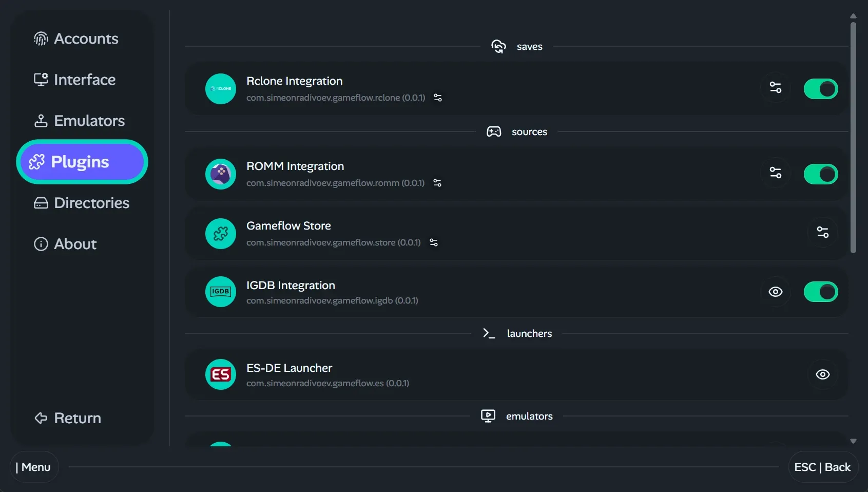Click the 'IGDB Integration' title
The height and width of the screenshot is (492, 868).
pos(291,286)
